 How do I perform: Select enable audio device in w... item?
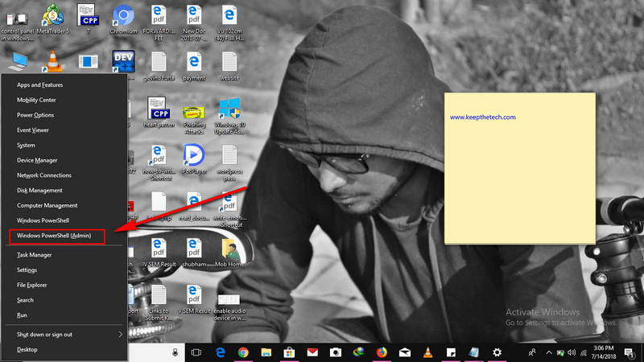tap(229, 307)
